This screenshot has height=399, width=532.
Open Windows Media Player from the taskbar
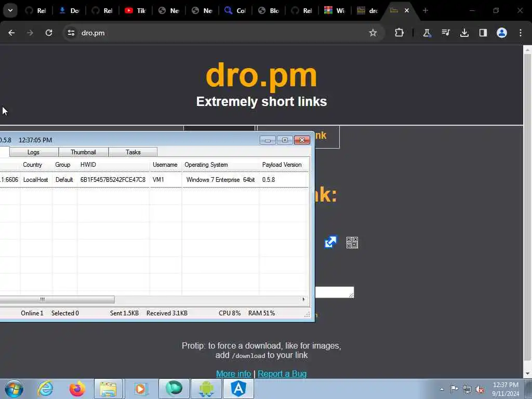coord(140,389)
